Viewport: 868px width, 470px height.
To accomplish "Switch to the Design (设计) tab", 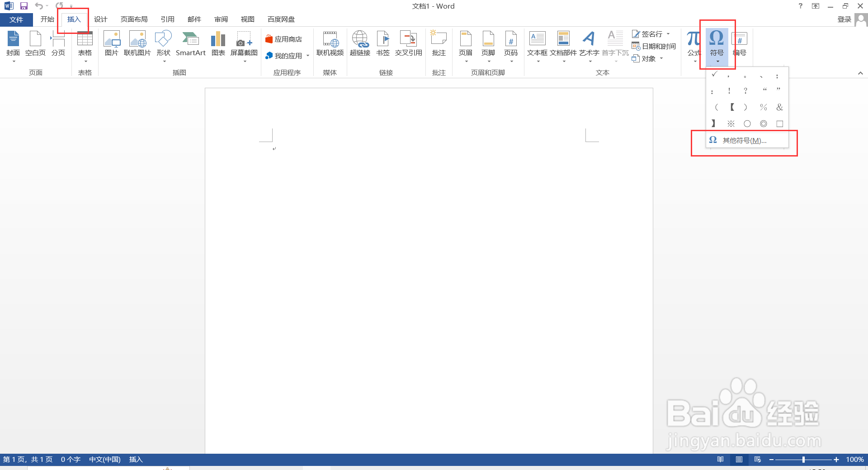I will [x=100, y=19].
